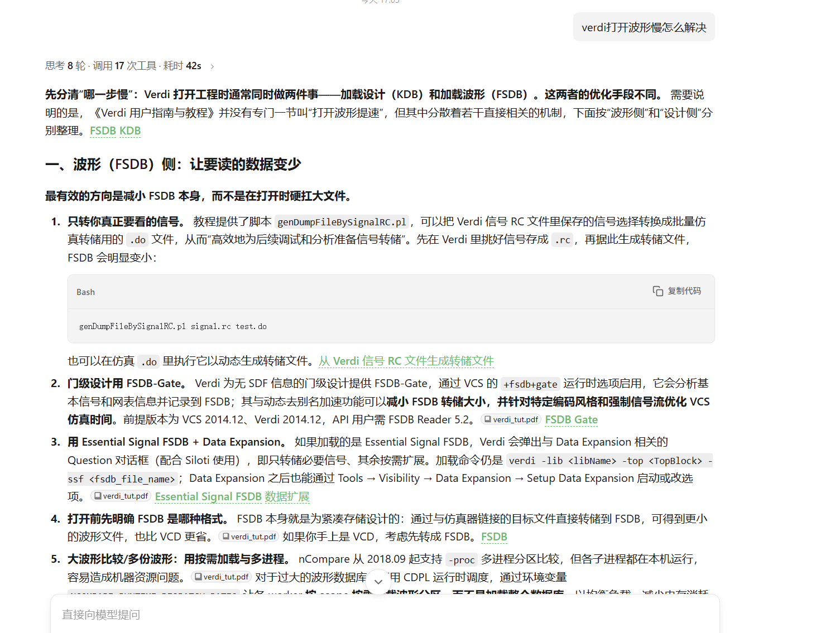The height and width of the screenshot is (633, 840).
Task: Click the Bash language label
Action: 85,292
